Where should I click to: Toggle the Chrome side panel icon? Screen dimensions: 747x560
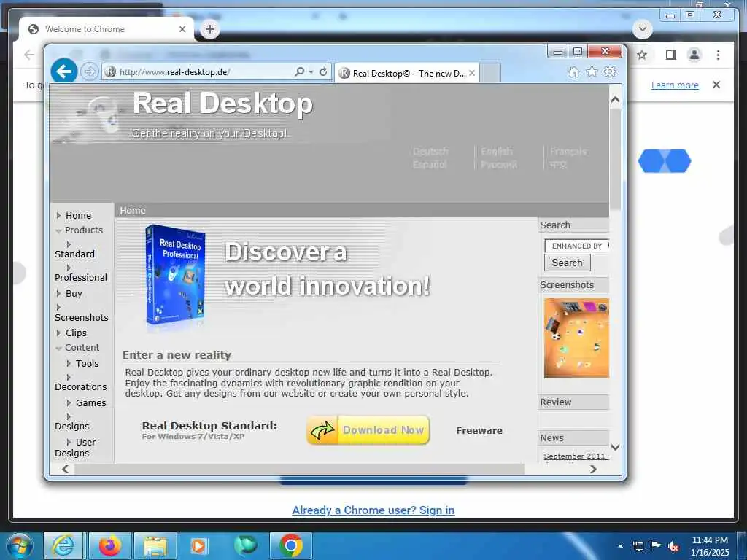pos(671,55)
